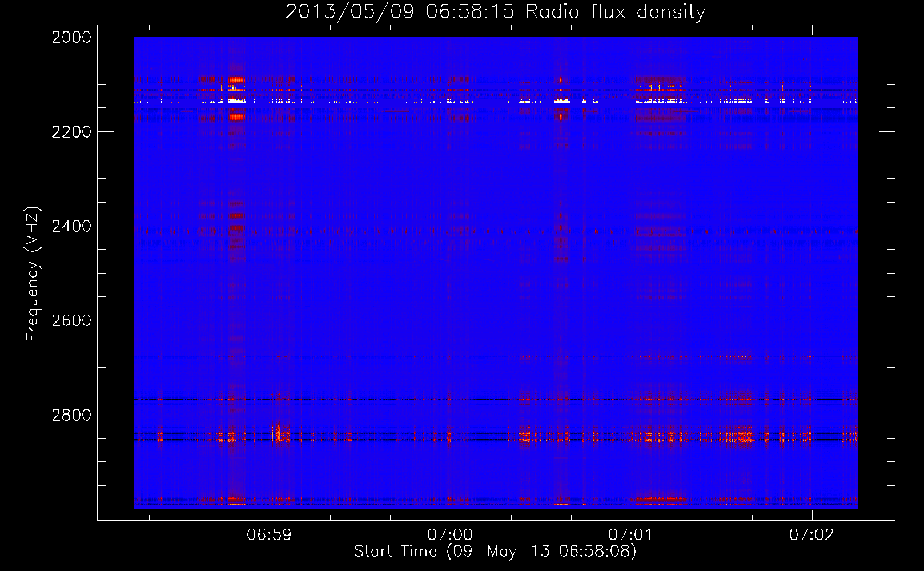Click the 07:01 time tick label
The width and height of the screenshot is (924, 571).
coord(630,534)
